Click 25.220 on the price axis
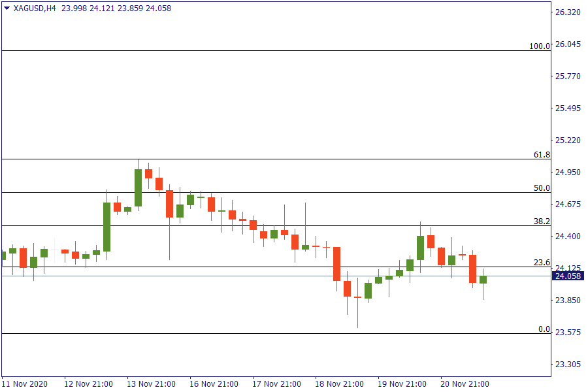Image resolution: width=588 pixels, height=392 pixels. point(568,140)
